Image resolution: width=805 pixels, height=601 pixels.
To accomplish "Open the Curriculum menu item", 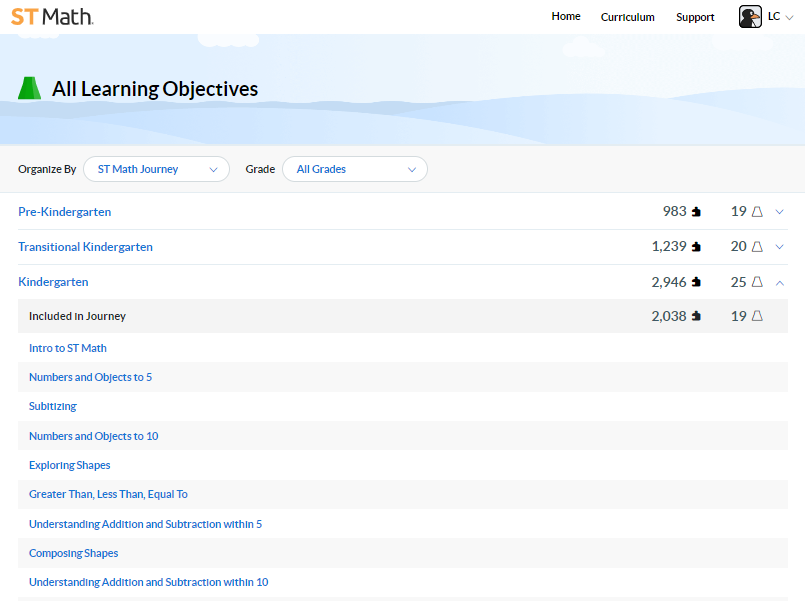I will coord(627,17).
